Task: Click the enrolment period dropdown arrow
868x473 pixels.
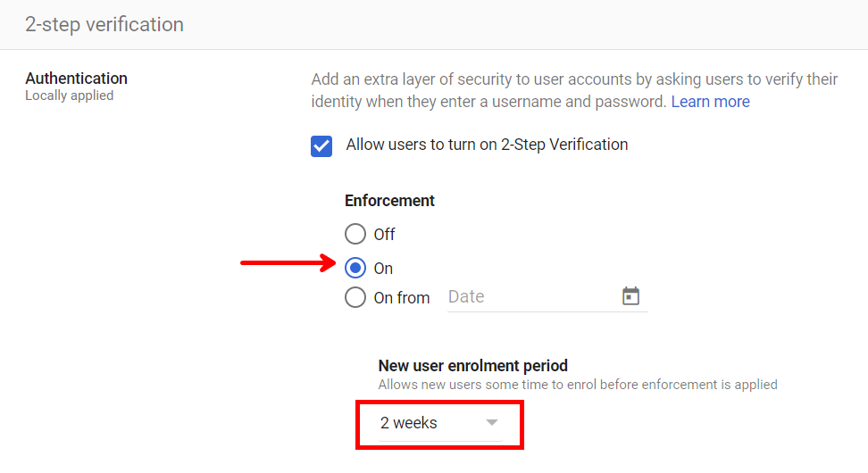Action: coord(492,423)
